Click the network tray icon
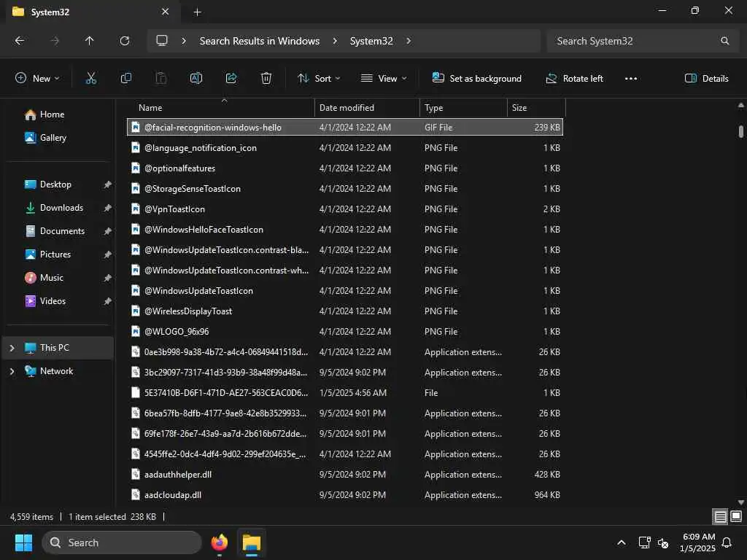 644,542
